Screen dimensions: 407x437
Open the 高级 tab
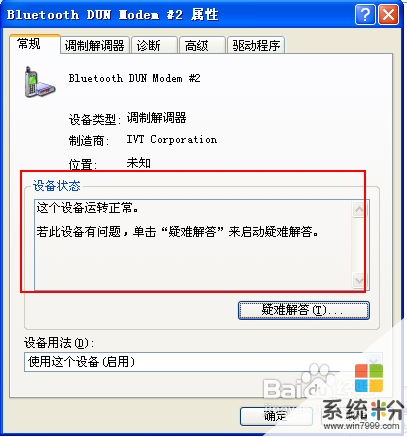click(x=202, y=46)
